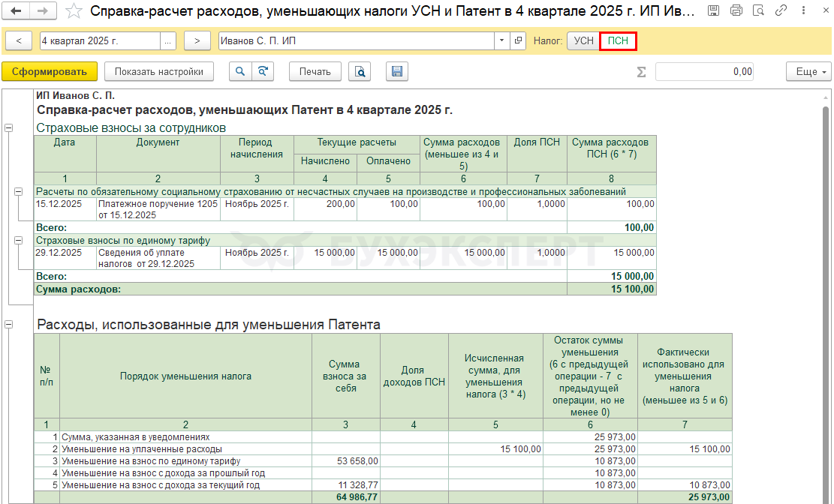This screenshot has width=834, height=504.
Task: Open organization card button next to Иванов field
Action: pos(518,40)
